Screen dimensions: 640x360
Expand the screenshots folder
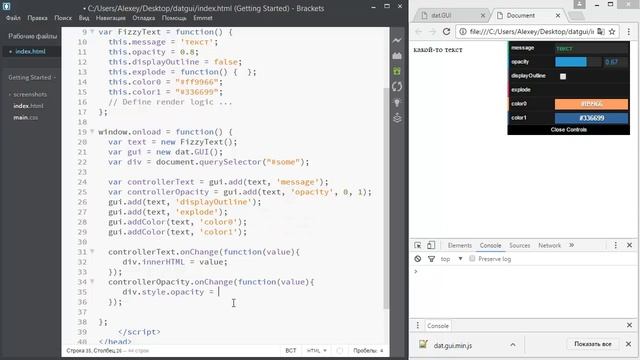tap(29, 94)
